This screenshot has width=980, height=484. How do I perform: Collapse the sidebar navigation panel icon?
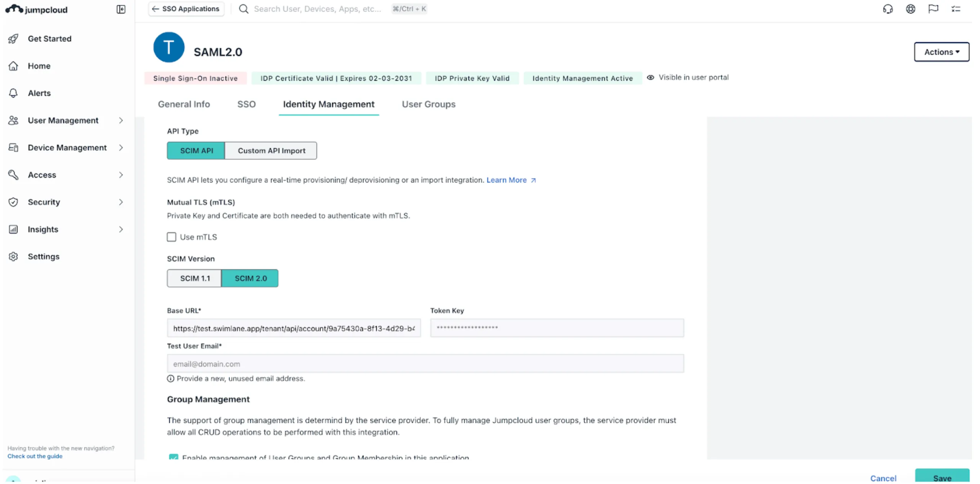tap(121, 9)
